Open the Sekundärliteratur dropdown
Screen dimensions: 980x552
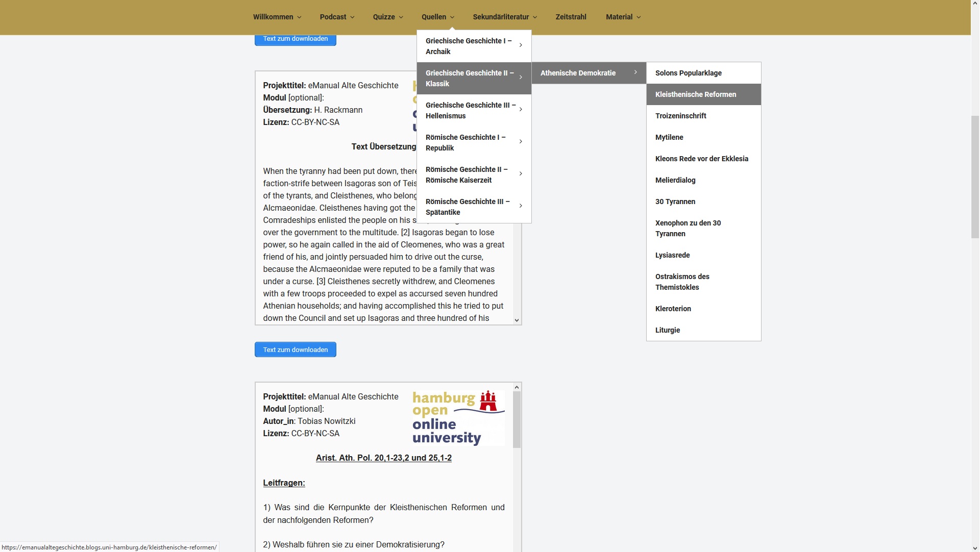tap(504, 17)
